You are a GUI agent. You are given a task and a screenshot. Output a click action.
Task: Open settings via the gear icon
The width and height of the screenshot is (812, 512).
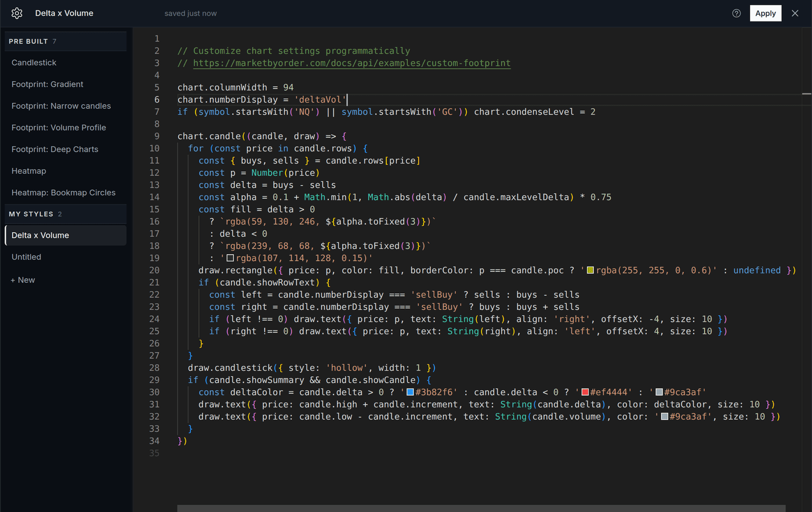click(17, 13)
